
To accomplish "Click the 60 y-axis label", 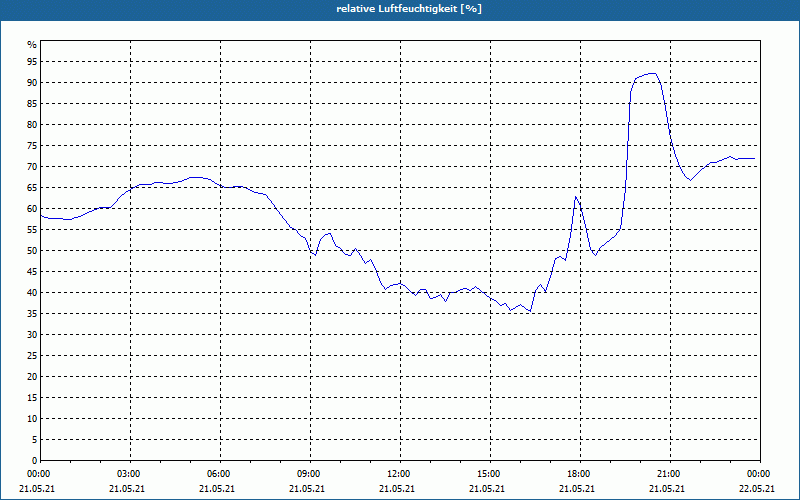I will (x=32, y=209).
